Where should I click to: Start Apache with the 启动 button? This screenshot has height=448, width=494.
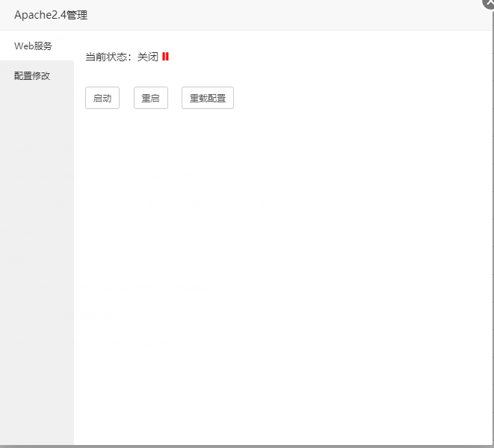(102, 98)
